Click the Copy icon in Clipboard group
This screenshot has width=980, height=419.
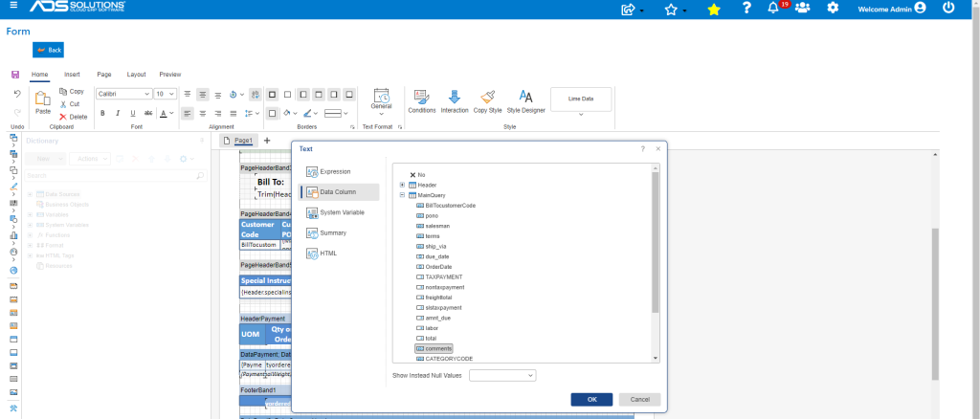pyautogui.click(x=63, y=91)
